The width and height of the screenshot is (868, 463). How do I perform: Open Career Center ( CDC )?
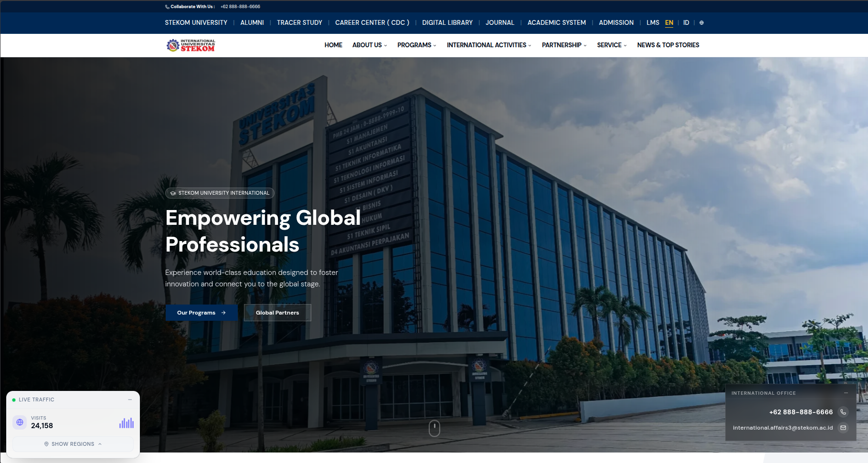[x=372, y=22]
